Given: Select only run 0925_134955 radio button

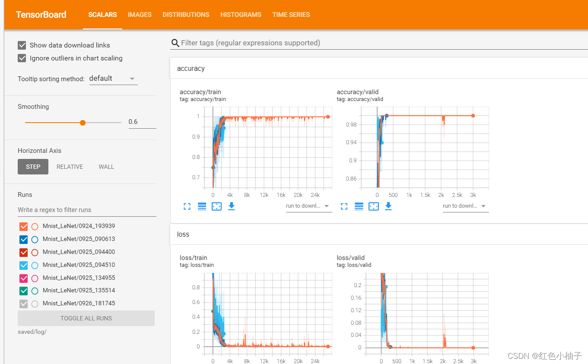Looking at the screenshot, I should [x=35, y=278].
